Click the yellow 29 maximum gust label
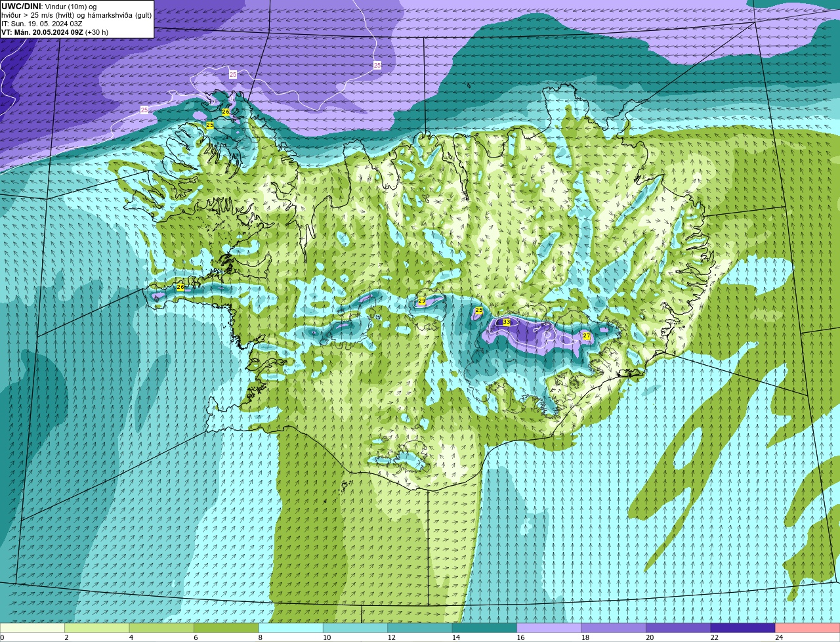840x642 pixels. tap(422, 301)
